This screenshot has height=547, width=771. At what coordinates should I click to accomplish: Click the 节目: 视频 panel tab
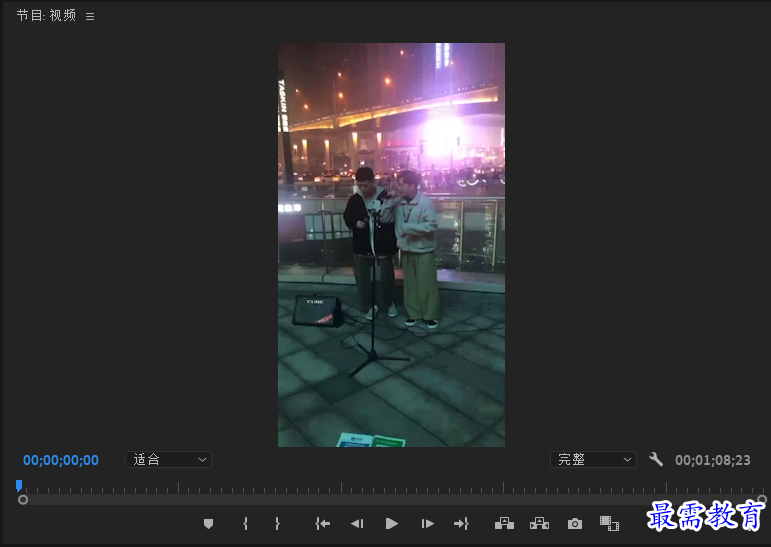pos(46,16)
